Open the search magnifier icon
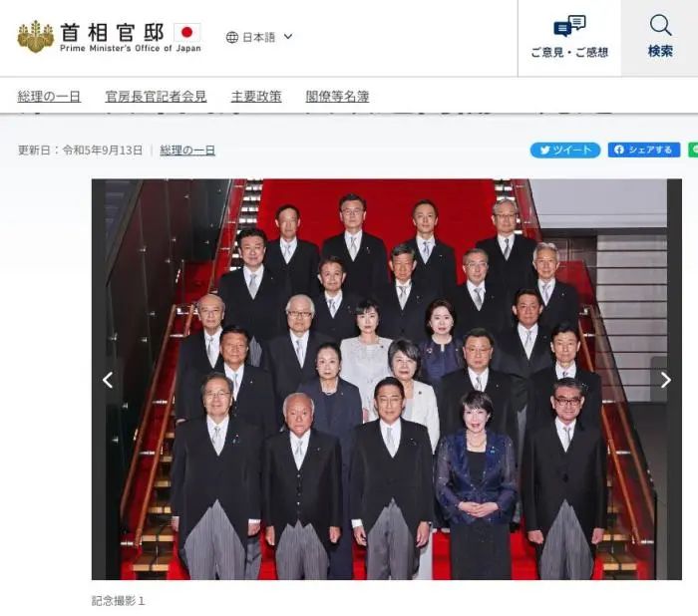The width and height of the screenshot is (698, 616). (x=660, y=25)
